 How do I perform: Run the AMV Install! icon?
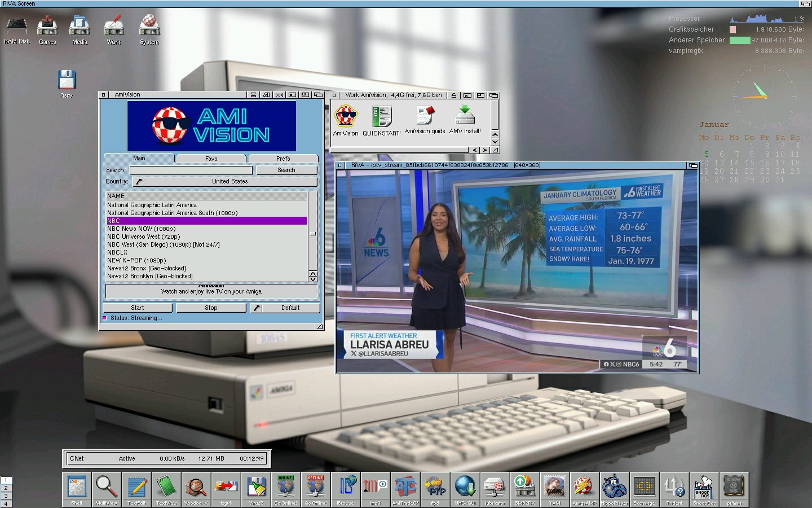point(465,120)
